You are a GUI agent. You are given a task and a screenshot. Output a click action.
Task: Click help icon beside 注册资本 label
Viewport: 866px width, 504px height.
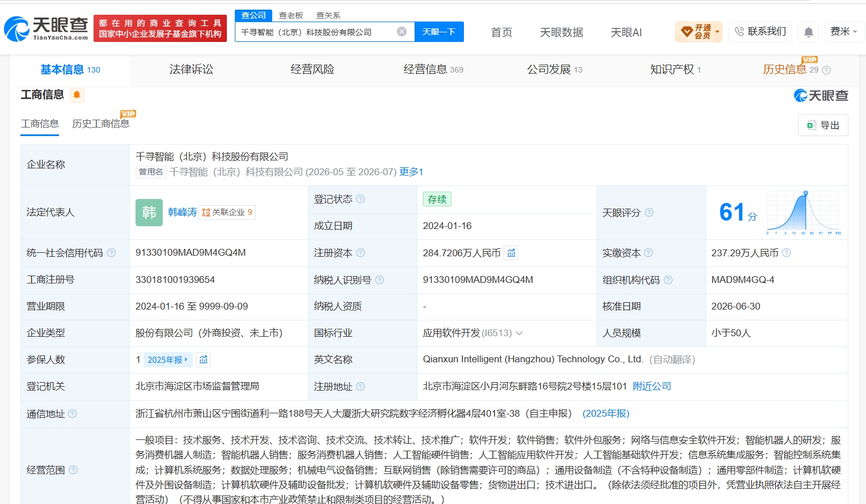(x=360, y=253)
